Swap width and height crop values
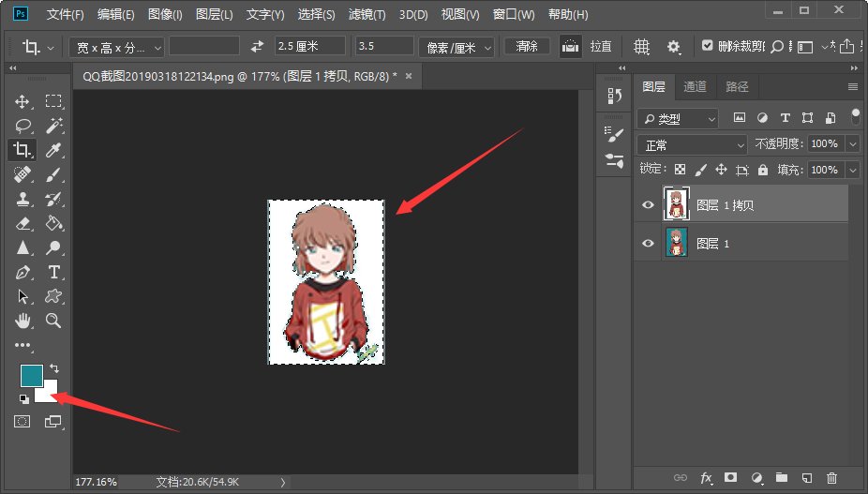868x494 pixels. pyautogui.click(x=257, y=47)
